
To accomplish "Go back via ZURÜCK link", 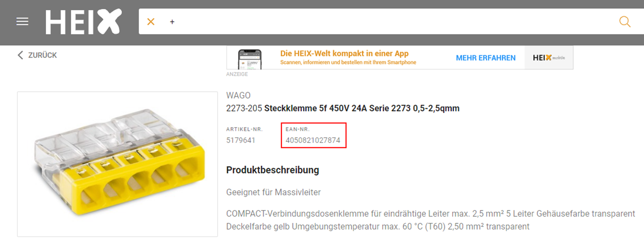I will (42, 55).
